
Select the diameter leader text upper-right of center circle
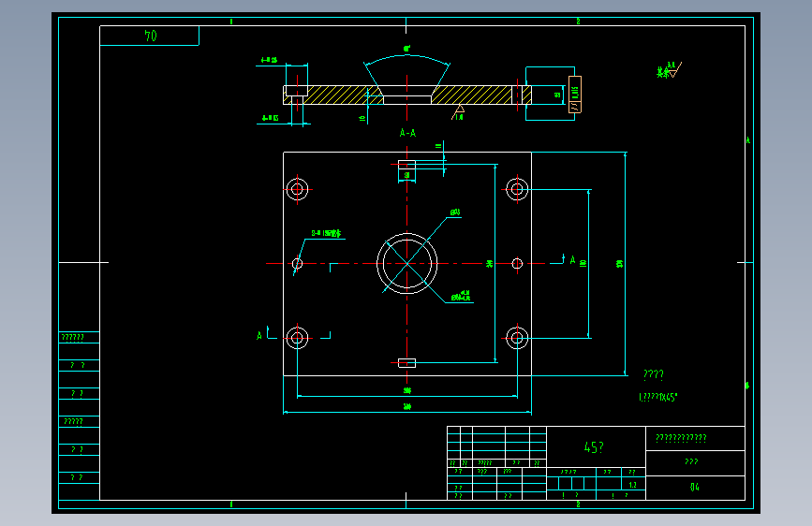[x=455, y=212]
